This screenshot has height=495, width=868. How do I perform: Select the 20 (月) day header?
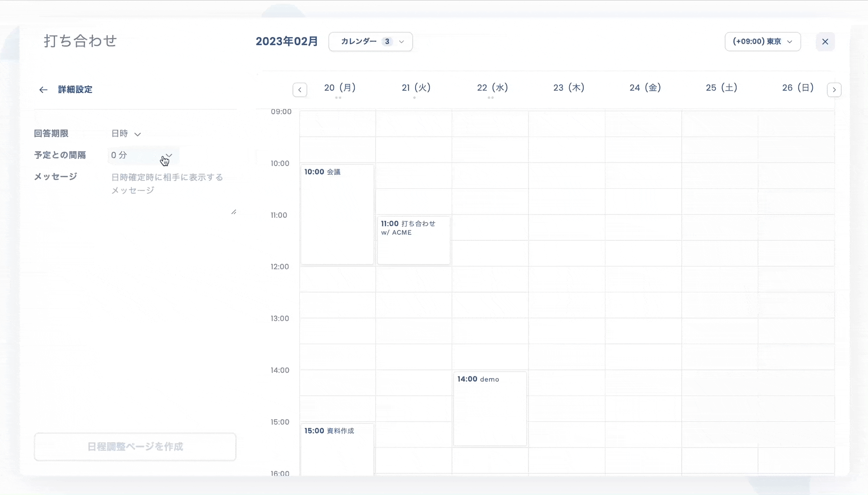(x=340, y=88)
